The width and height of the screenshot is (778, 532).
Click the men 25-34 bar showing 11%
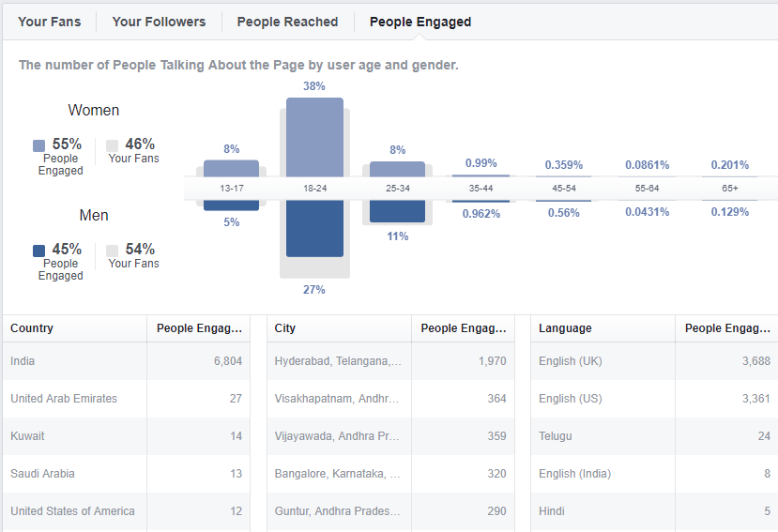pyautogui.click(x=397, y=211)
